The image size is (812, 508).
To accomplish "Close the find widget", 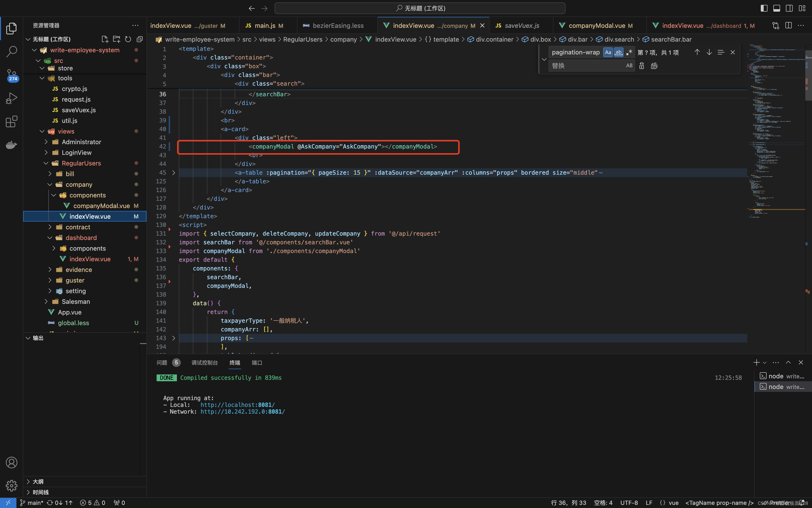I will pyautogui.click(x=733, y=52).
